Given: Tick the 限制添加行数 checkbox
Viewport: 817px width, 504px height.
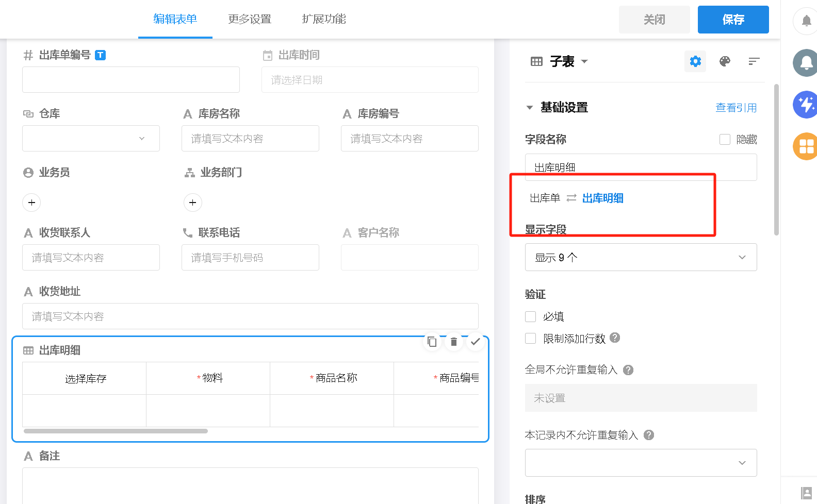Looking at the screenshot, I should 530,339.
